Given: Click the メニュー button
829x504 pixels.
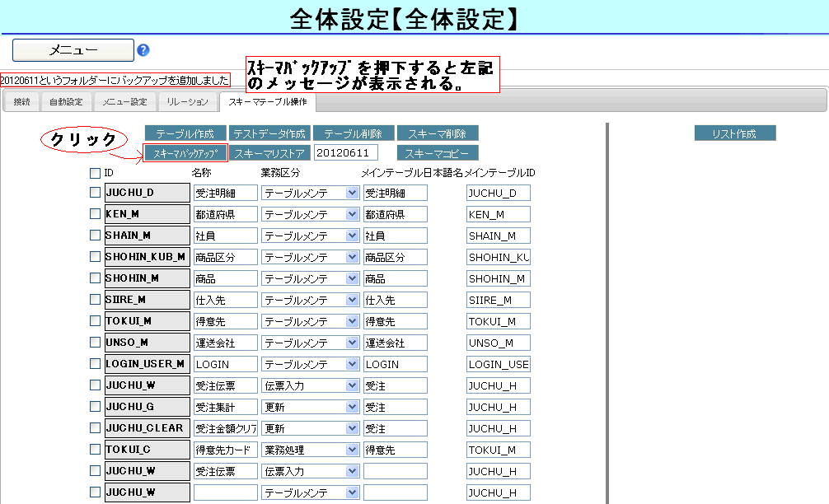Looking at the screenshot, I should click(73, 50).
